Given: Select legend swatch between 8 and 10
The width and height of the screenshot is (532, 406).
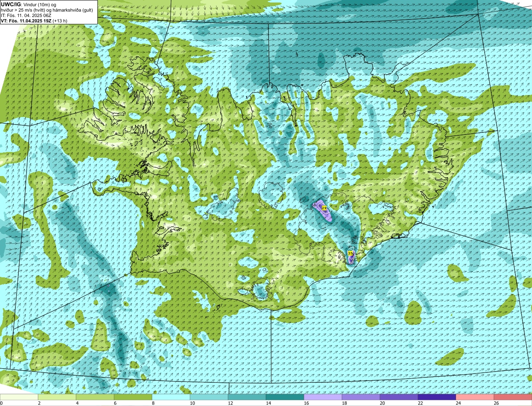Looking at the screenshot, I should coord(171,397).
